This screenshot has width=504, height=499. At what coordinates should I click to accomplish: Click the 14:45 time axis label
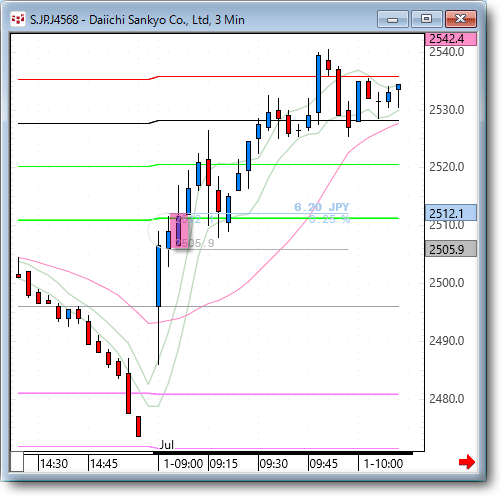coord(104,464)
